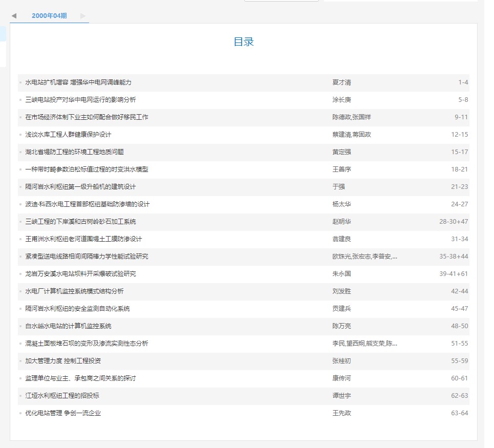Image resolution: width=494 pixels, height=448 pixels.
Task: Open article 优化电站管理 争创一流企业
Action: pyautogui.click(x=63, y=413)
